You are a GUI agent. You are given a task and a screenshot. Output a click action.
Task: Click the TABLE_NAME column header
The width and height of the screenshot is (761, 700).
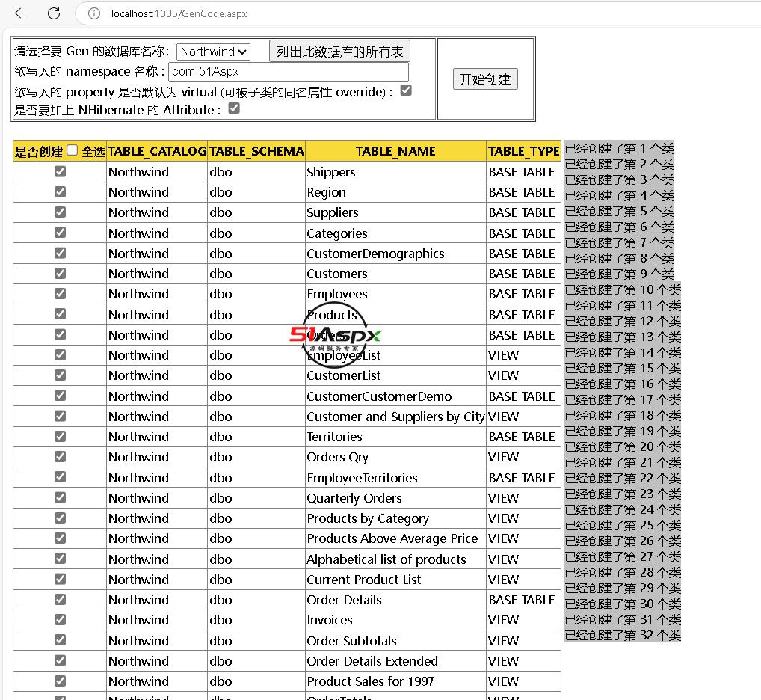395,152
